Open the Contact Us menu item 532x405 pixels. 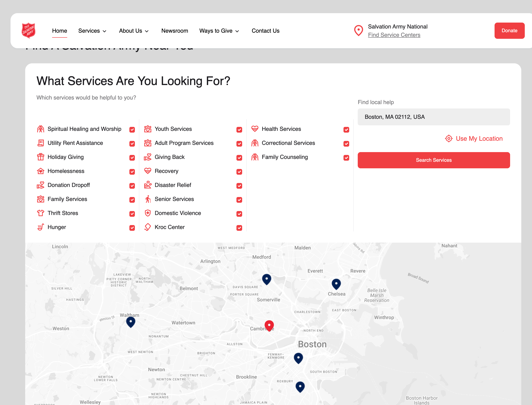click(265, 31)
